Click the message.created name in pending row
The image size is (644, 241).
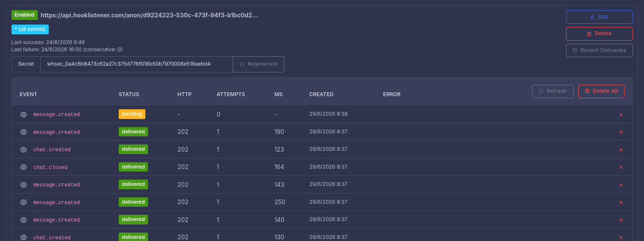point(57,114)
